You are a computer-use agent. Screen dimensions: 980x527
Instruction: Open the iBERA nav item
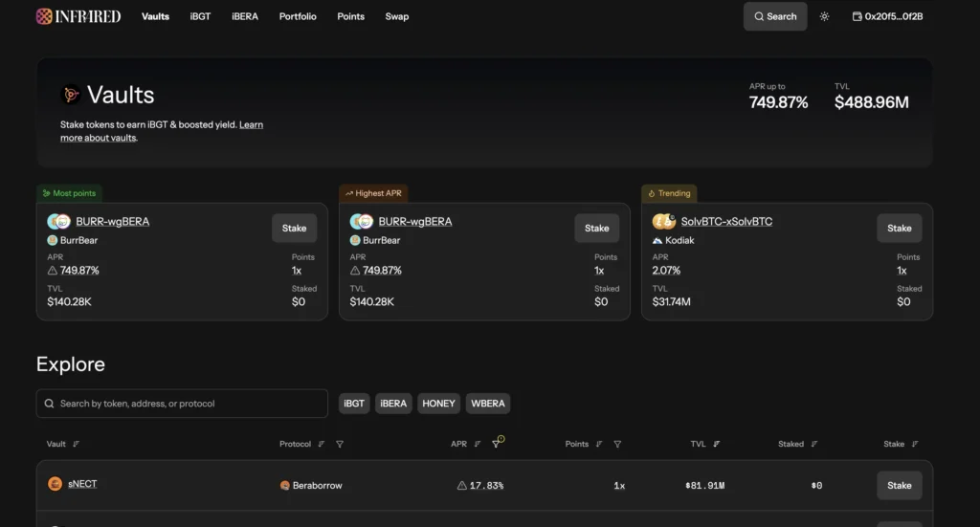[244, 16]
